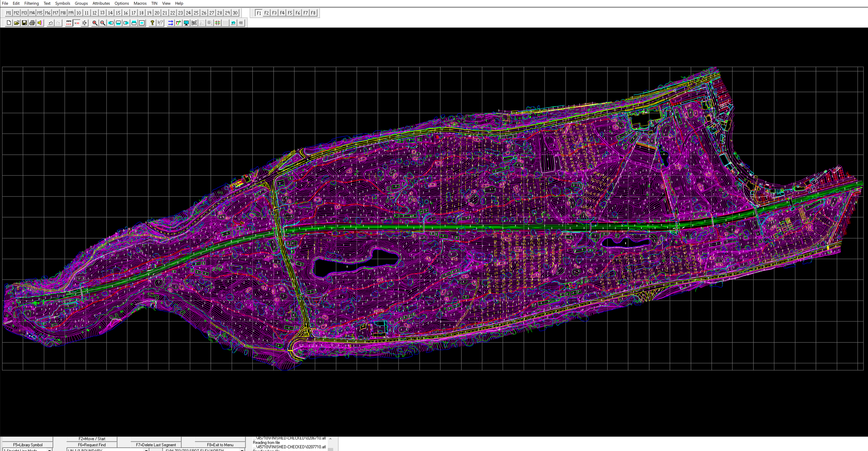Open the Filtering menu
The image size is (868, 451).
coord(32,3)
